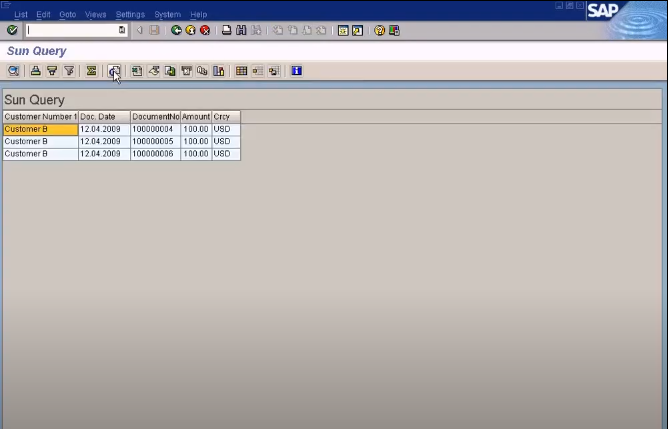This screenshot has height=429, width=668.
Task: Click the 12.04.2009 date in the 100000006 row
Action: 104,154
